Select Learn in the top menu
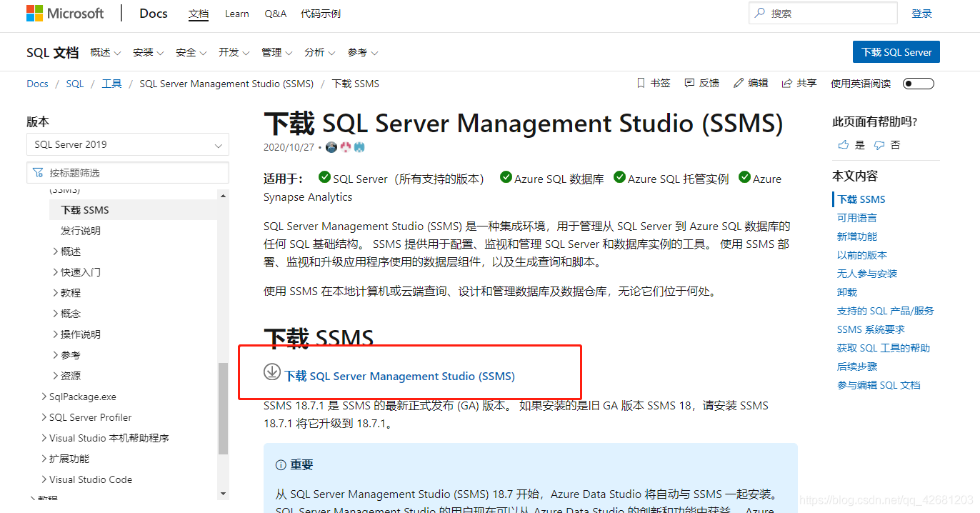 [236, 13]
